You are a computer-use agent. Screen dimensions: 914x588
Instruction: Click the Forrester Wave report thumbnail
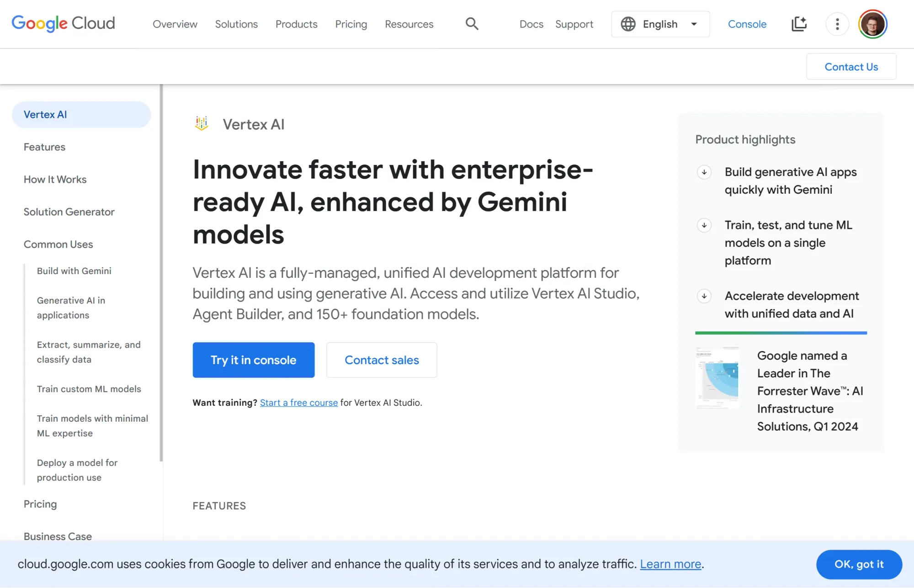coord(717,376)
